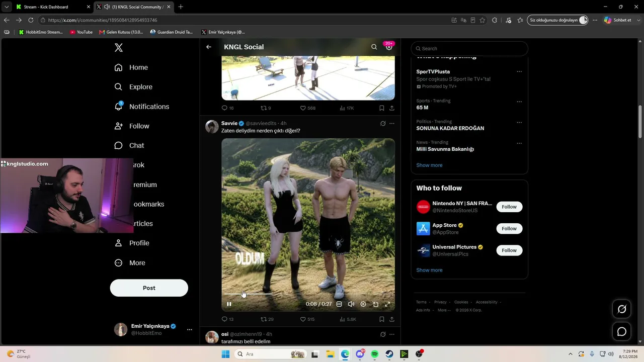Viewport: 644px width, 362px height.
Task: Expand options for SporTVPlusta trend
Action: (x=519, y=71)
